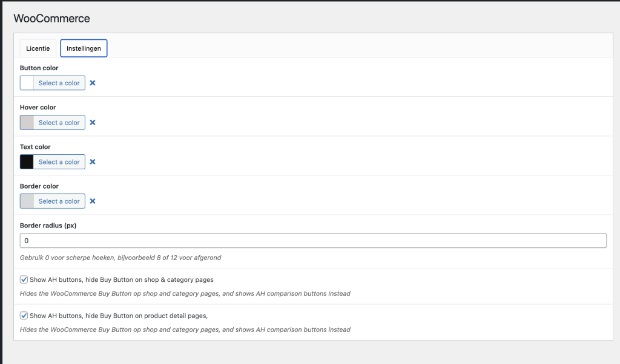This screenshot has height=364, width=620.
Task: Click the black Text color swatch
Action: [27, 161]
